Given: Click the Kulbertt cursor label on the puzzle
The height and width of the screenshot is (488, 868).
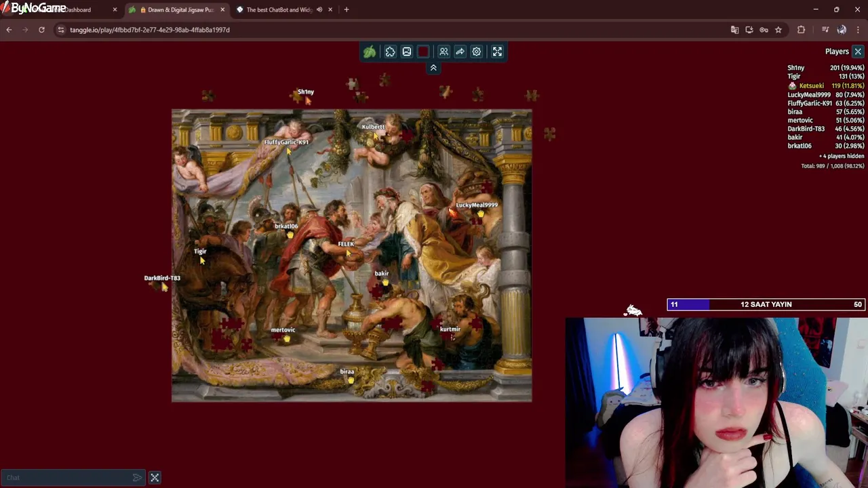Looking at the screenshot, I should [x=373, y=127].
